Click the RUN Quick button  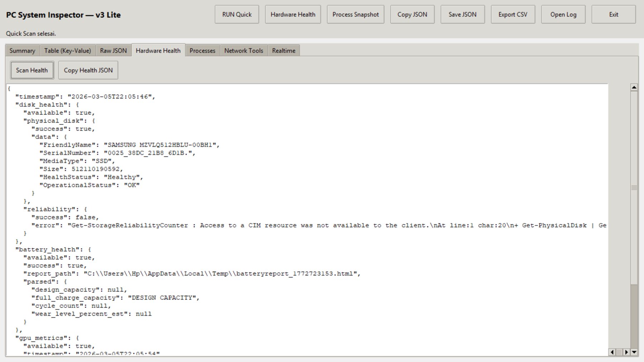click(x=236, y=14)
